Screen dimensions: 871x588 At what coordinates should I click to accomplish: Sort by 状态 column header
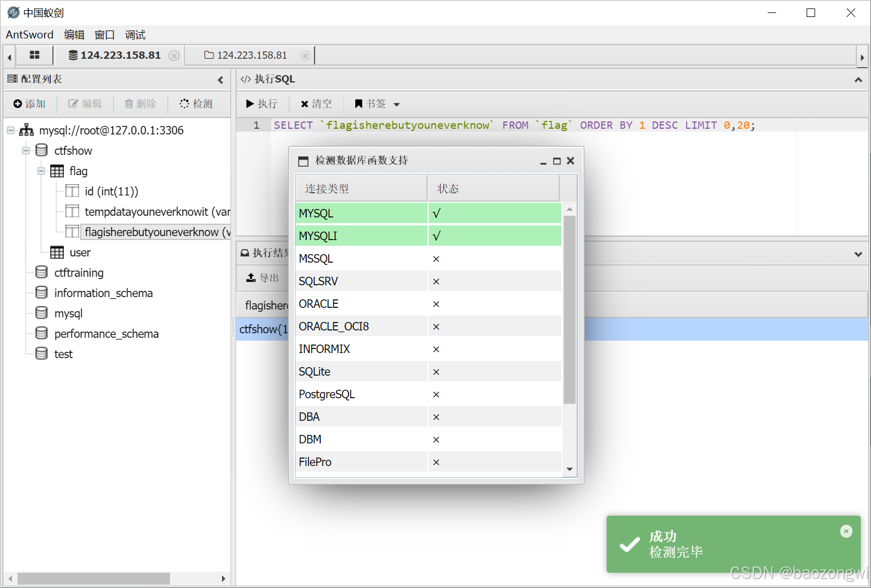493,188
